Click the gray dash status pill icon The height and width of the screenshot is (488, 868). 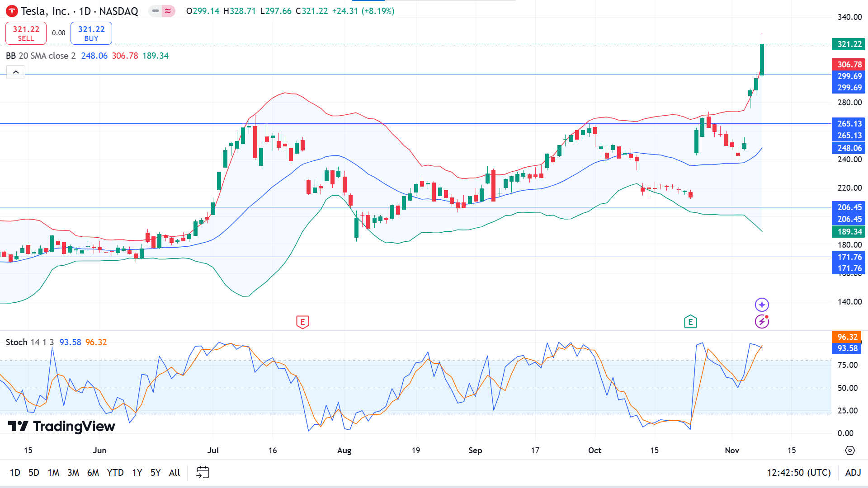click(156, 11)
